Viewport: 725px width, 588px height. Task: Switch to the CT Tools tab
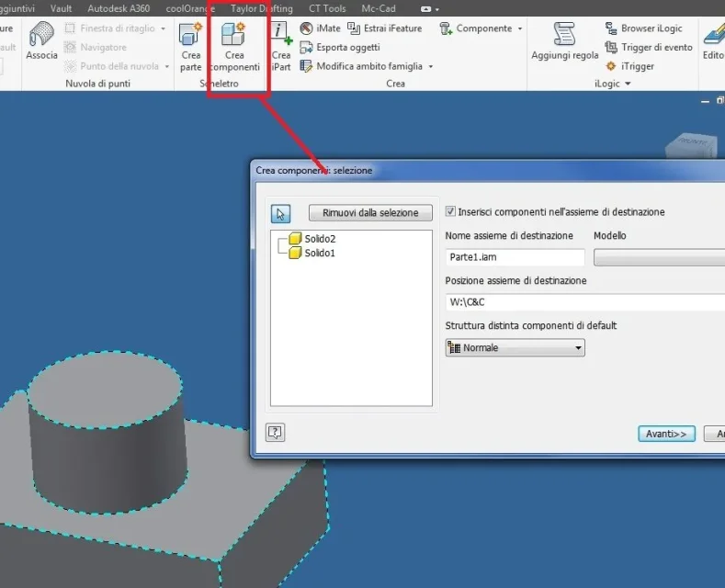(x=327, y=8)
